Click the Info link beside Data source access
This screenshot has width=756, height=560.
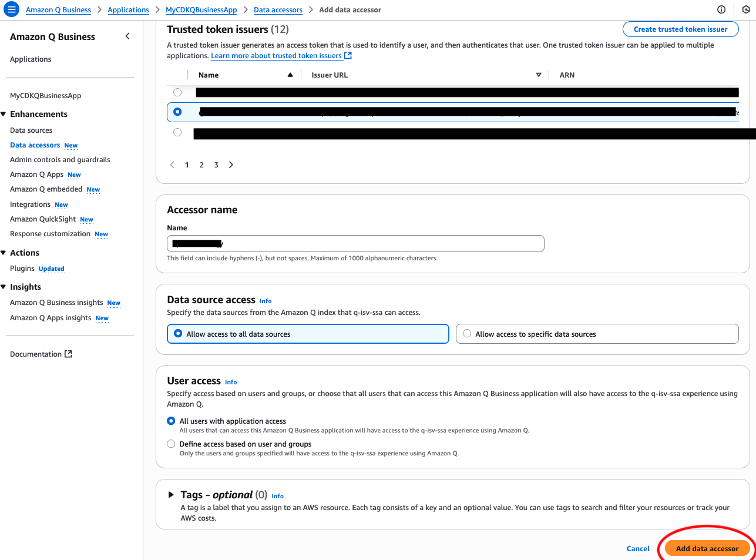coord(266,301)
